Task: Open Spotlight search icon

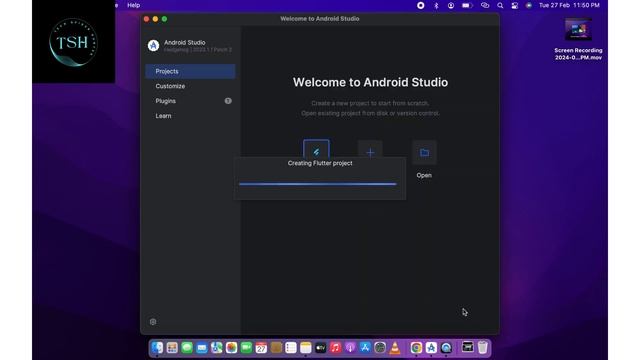Action: coord(500,5)
